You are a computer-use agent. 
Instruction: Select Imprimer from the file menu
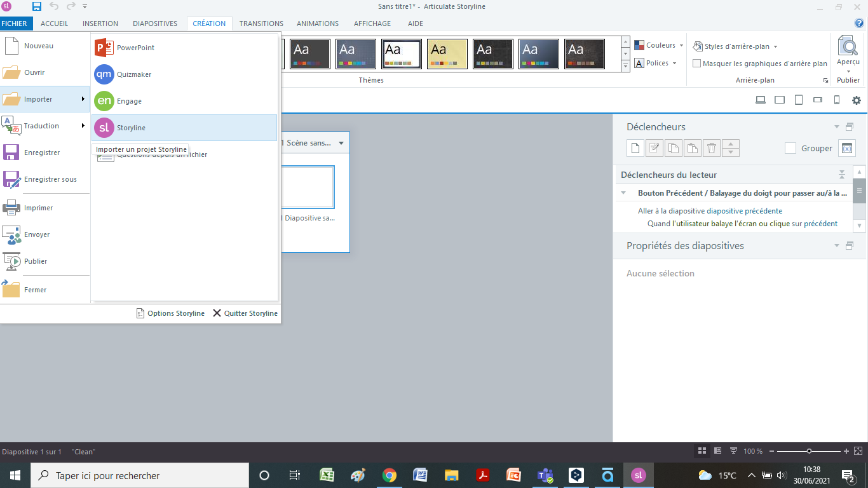tap(44, 208)
